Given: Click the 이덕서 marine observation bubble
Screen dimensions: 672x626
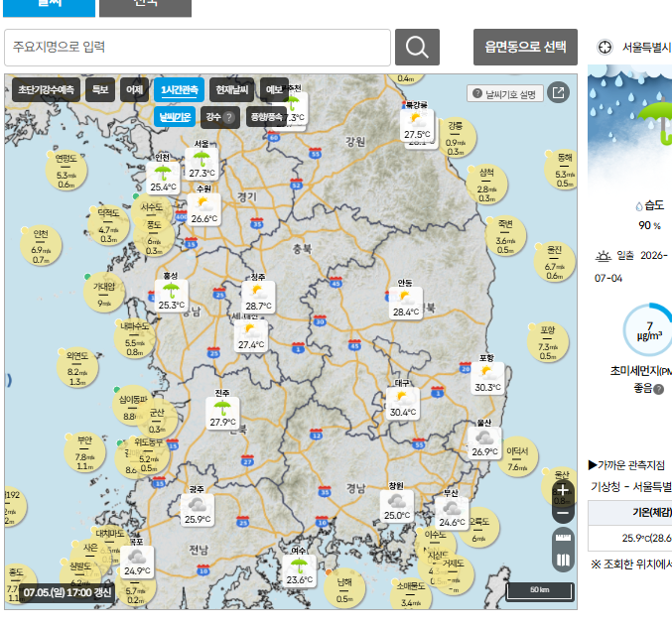Looking at the screenshot, I should [x=518, y=457].
